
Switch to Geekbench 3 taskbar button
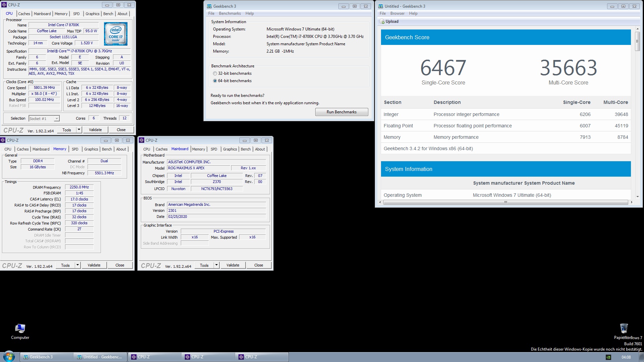[47, 357]
